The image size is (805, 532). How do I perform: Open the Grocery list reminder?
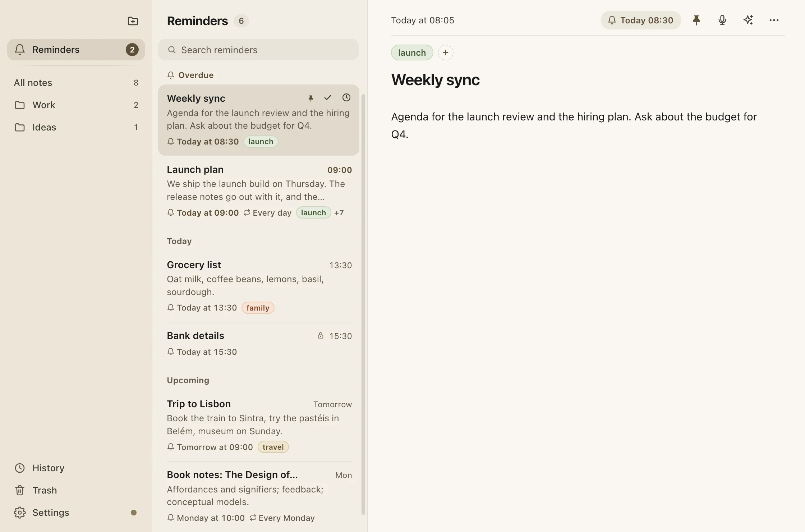click(x=259, y=286)
